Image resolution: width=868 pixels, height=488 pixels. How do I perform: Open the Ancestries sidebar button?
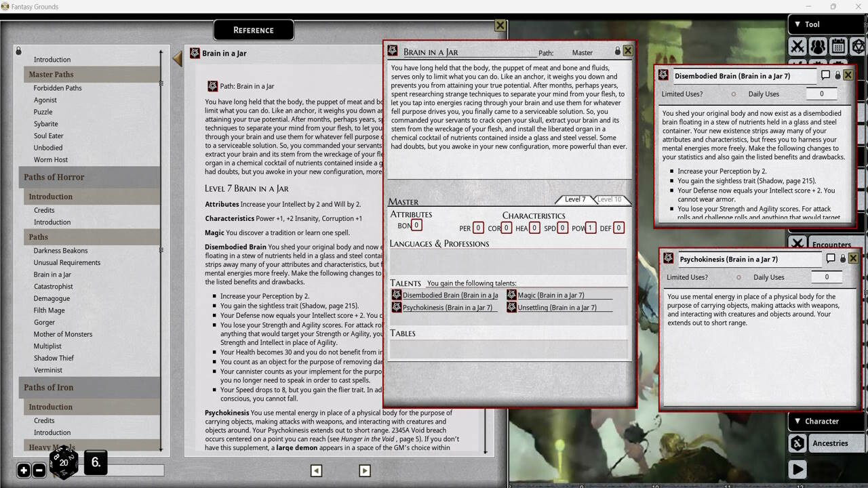coord(830,443)
